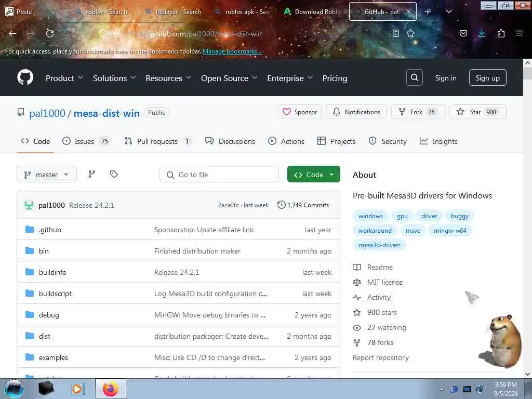Open Windows Start menu orb
Viewport: 532px width, 399px height.
click(x=14, y=389)
